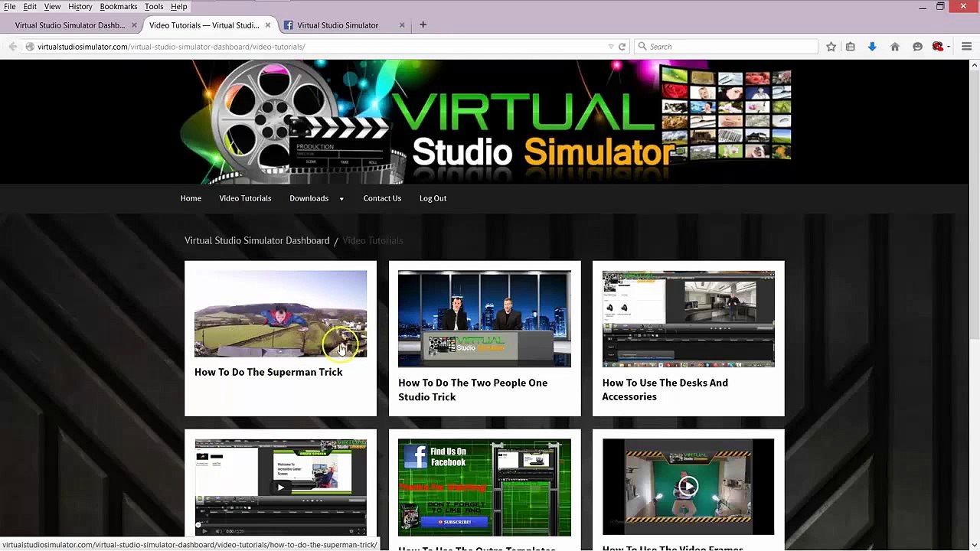Screen dimensions: 980x551
Task: Open the View menu
Action: pyautogui.click(x=52, y=6)
